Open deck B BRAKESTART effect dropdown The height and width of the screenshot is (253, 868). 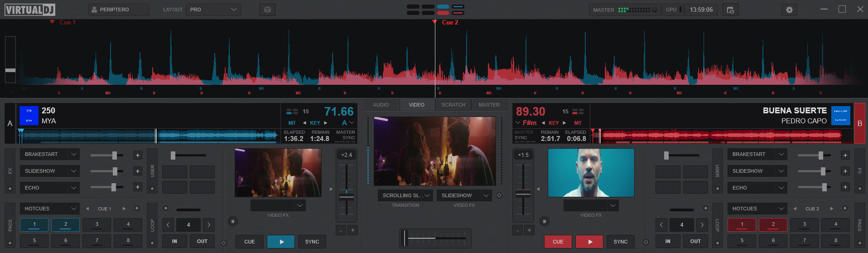click(x=757, y=154)
